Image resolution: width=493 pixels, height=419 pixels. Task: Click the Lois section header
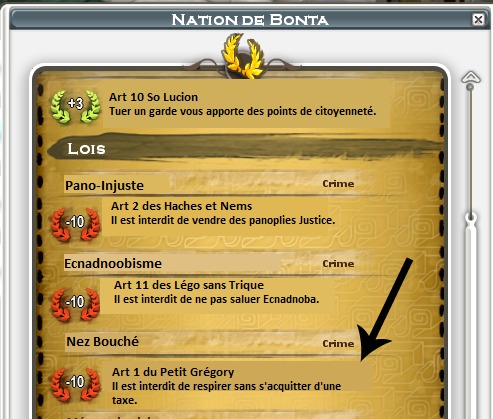pyautogui.click(x=86, y=149)
